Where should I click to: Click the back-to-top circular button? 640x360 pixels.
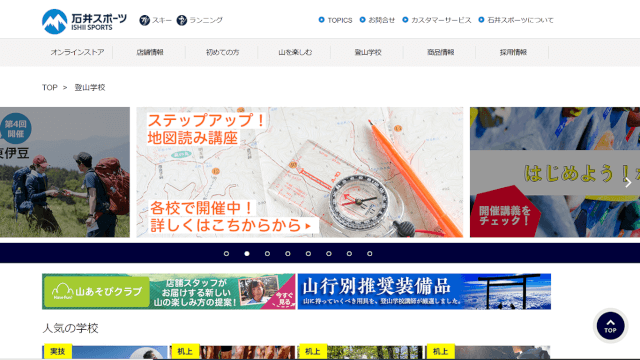pos(610,326)
